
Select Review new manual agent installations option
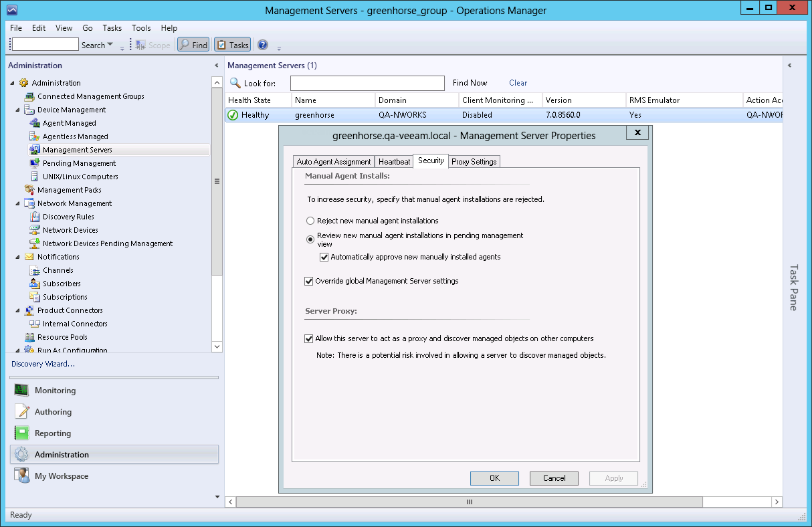click(x=310, y=239)
